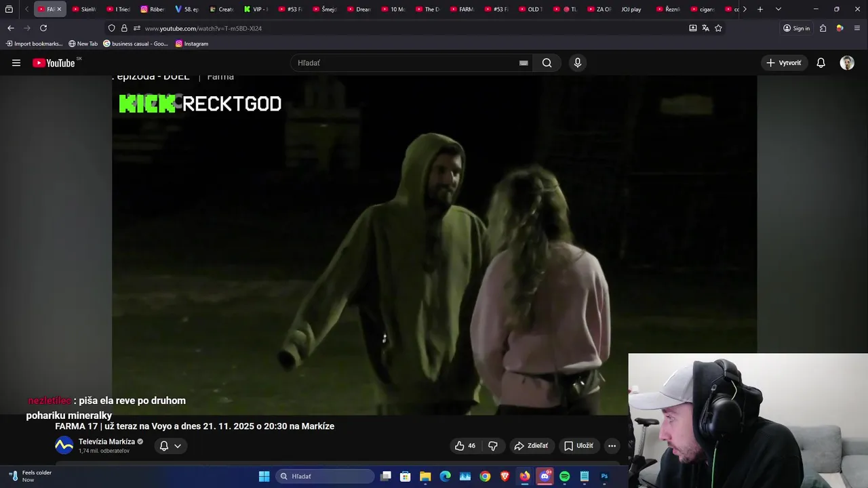Screen dimensions: 868x488
Task: Start voice search with the microphone
Action: 577,63
